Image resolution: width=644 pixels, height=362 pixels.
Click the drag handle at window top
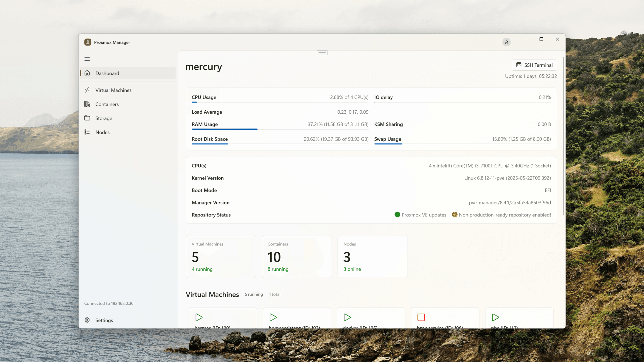click(322, 53)
